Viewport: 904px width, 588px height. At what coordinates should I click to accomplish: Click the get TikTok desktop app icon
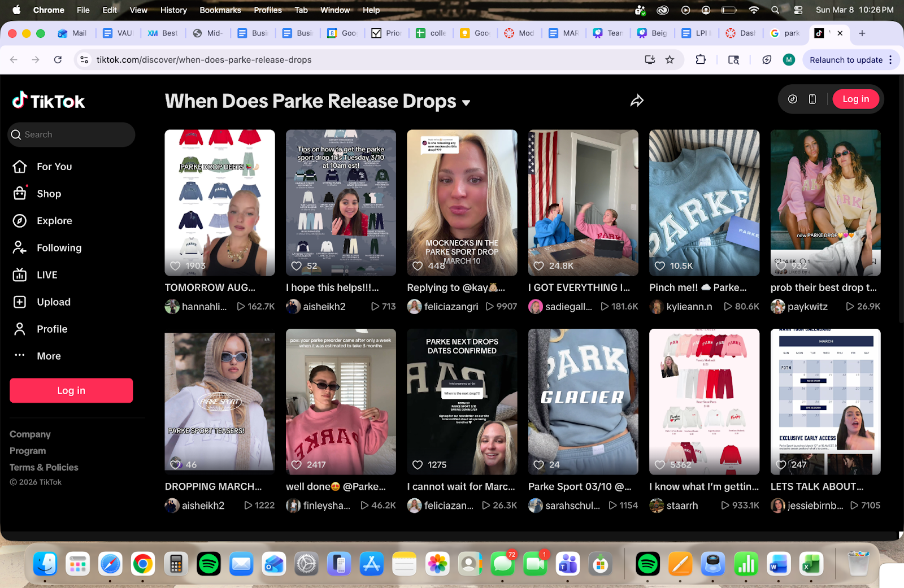[793, 99]
